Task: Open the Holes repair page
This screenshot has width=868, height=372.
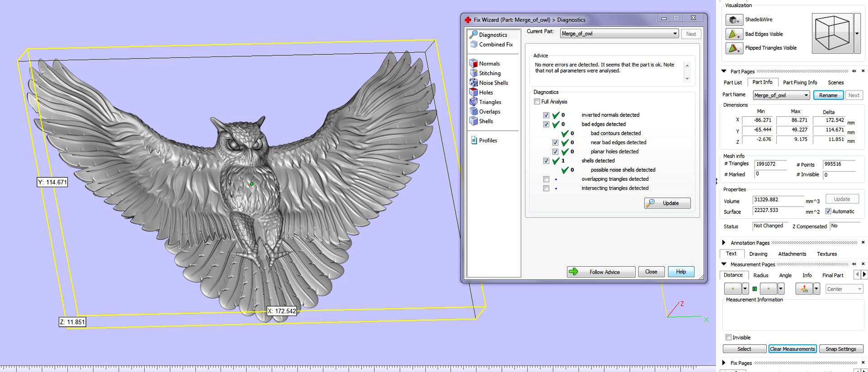Action: (x=481, y=92)
